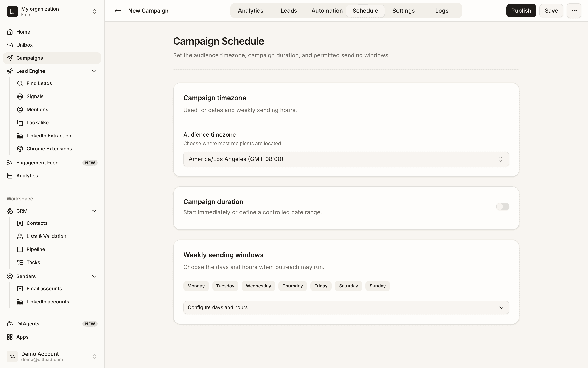This screenshot has height=368, width=588.
Task: Switch to the Leads tab
Action: click(289, 11)
